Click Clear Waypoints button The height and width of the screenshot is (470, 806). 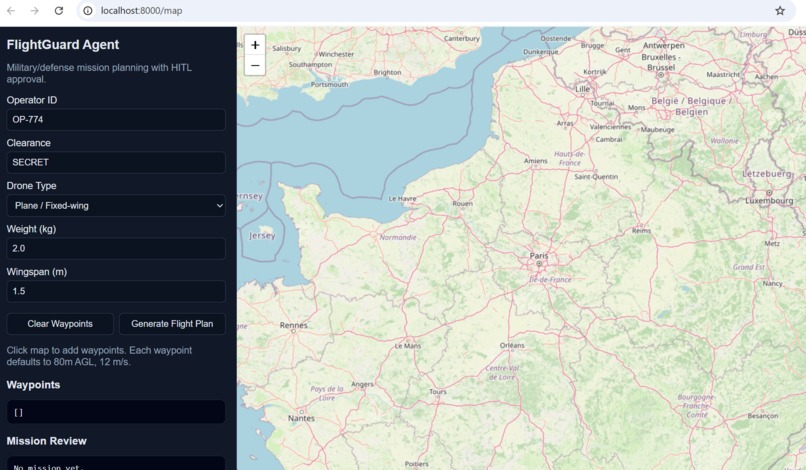60,323
